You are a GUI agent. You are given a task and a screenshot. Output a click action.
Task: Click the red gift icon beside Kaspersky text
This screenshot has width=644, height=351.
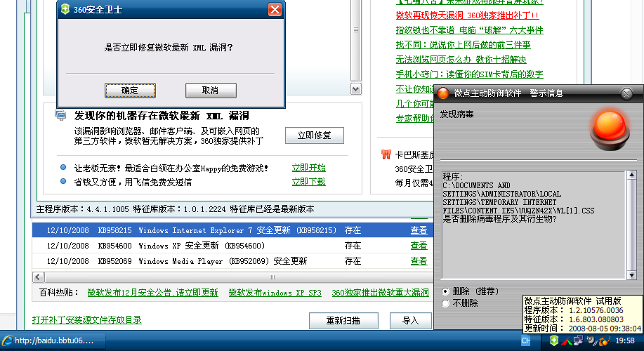tap(386, 154)
